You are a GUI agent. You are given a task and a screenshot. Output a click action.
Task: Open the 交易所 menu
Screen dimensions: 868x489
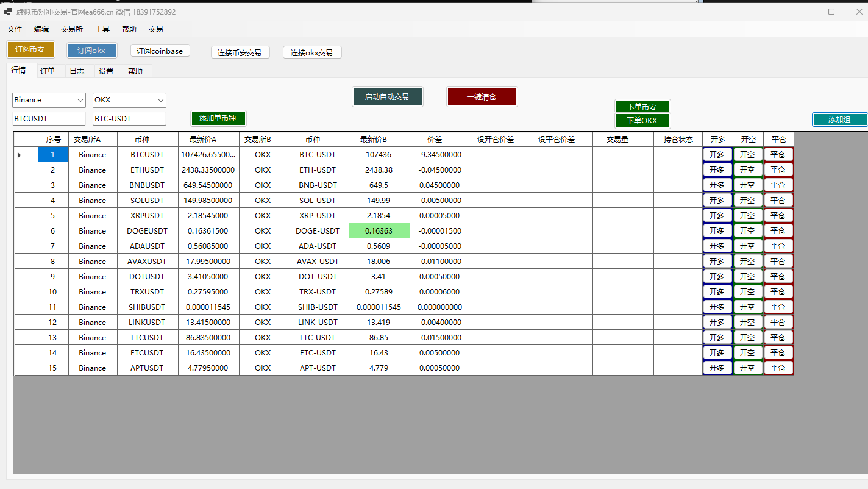coord(72,29)
